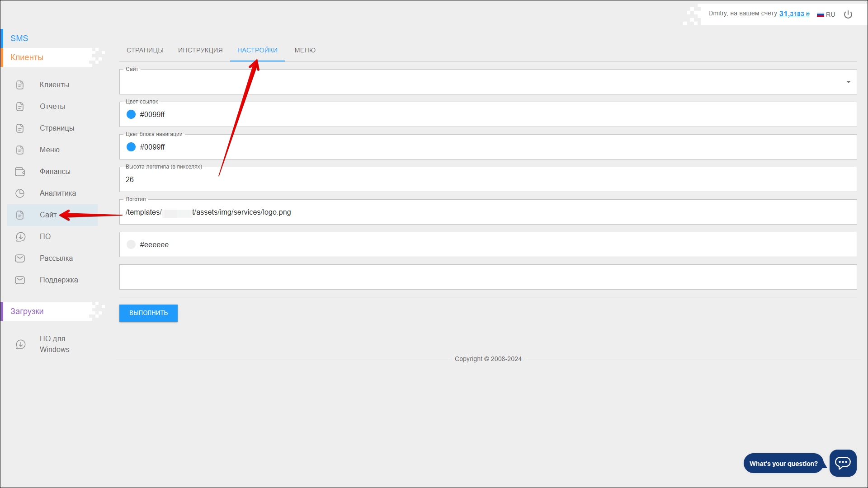Screen dimensions: 868x488
Task: Click the Поддержка envelope icon
Action: tap(20, 280)
